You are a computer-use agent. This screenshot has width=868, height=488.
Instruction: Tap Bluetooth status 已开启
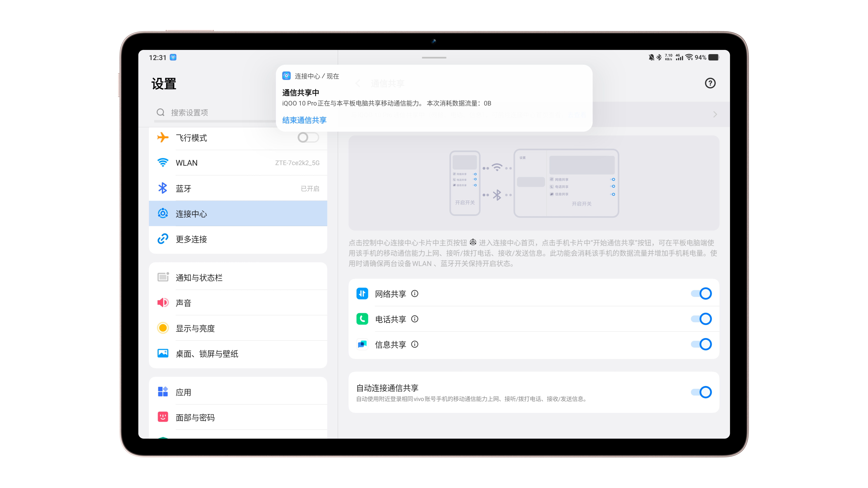click(x=310, y=189)
